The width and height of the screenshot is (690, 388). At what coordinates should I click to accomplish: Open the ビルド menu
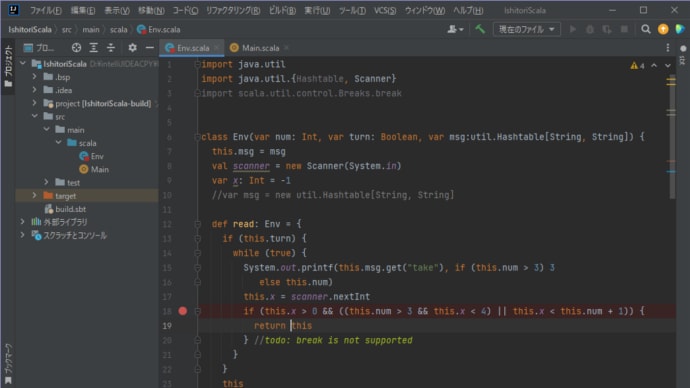point(282,10)
